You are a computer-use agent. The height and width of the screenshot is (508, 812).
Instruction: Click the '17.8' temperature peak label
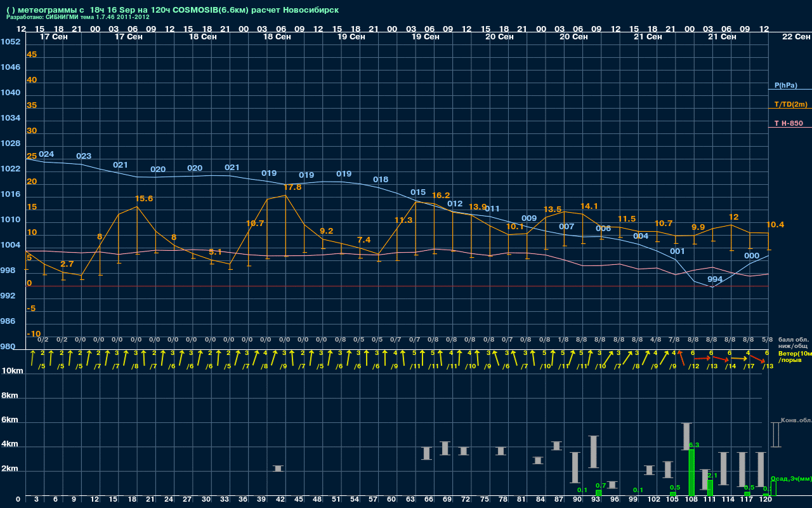click(x=292, y=187)
